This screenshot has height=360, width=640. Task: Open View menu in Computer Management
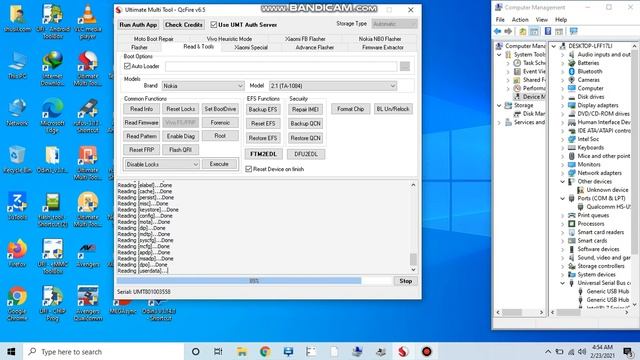pyautogui.click(x=542, y=20)
